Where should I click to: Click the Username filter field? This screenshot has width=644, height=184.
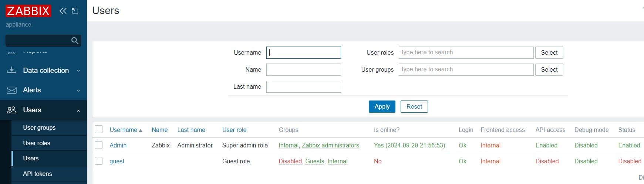(303, 52)
